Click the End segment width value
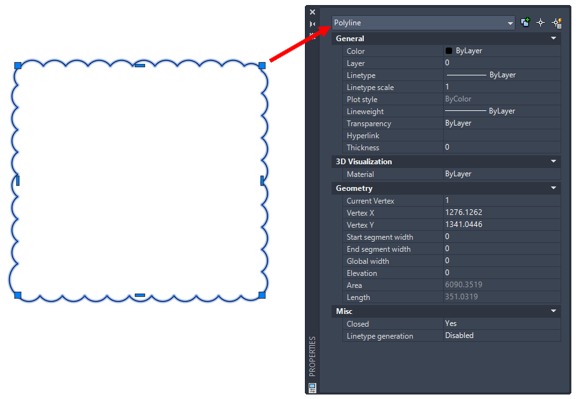This screenshot has width=578, height=399. [x=502, y=249]
